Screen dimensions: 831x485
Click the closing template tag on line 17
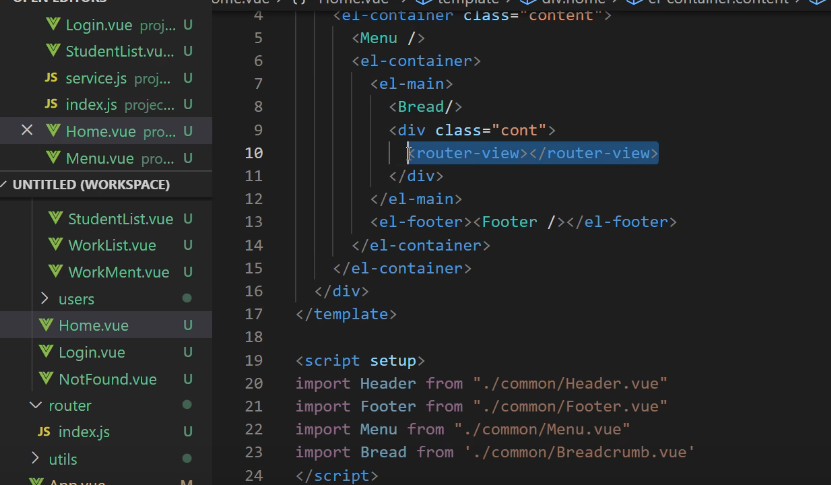coord(346,314)
